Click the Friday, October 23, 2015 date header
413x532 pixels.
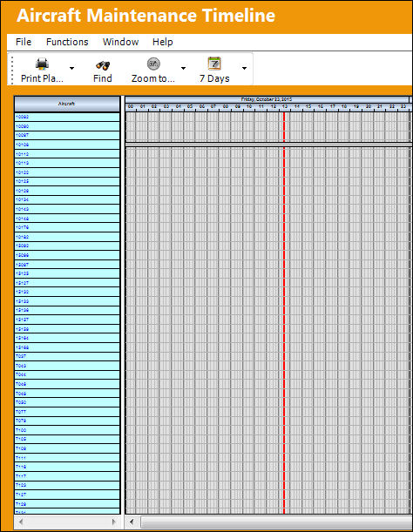(267, 99)
